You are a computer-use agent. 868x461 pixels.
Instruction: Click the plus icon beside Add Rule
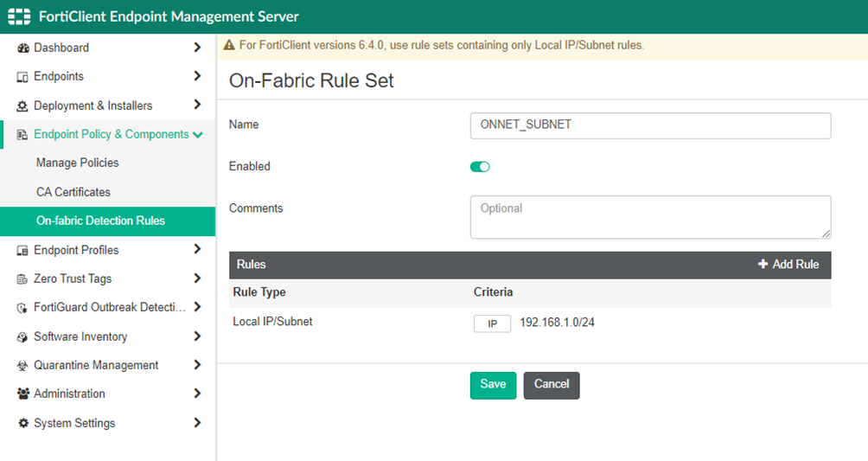[x=763, y=265]
